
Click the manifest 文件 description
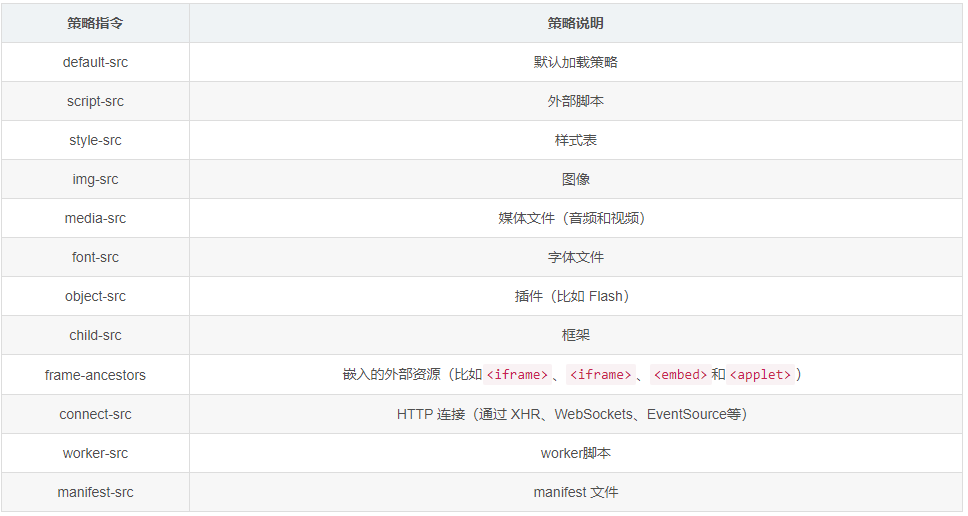click(x=575, y=492)
